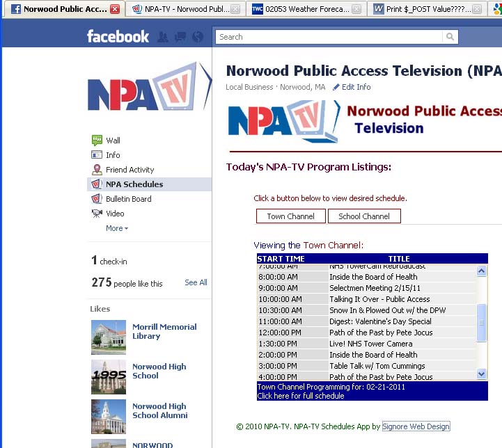
Task: Click schedule list scroll up arrow
Action: click(x=481, y=271)
